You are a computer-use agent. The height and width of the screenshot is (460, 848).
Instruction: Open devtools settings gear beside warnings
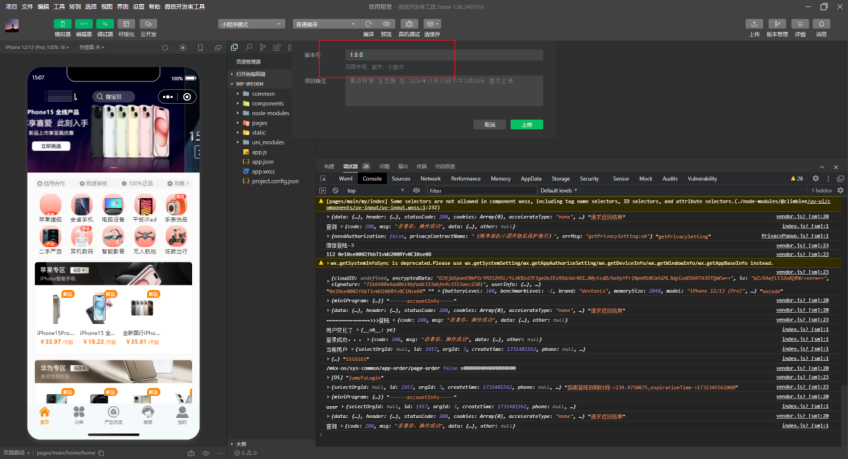816,178
